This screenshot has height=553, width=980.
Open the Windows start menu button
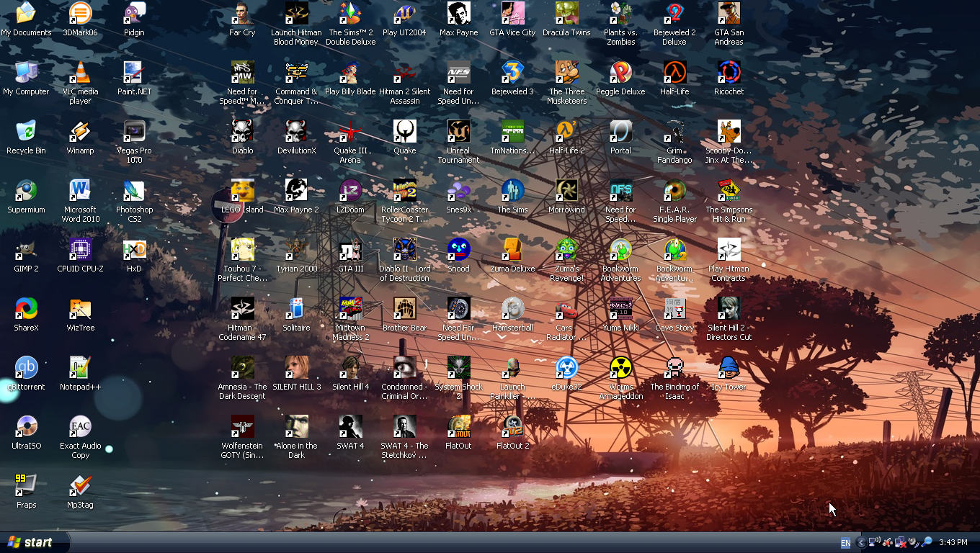[35, 542]
